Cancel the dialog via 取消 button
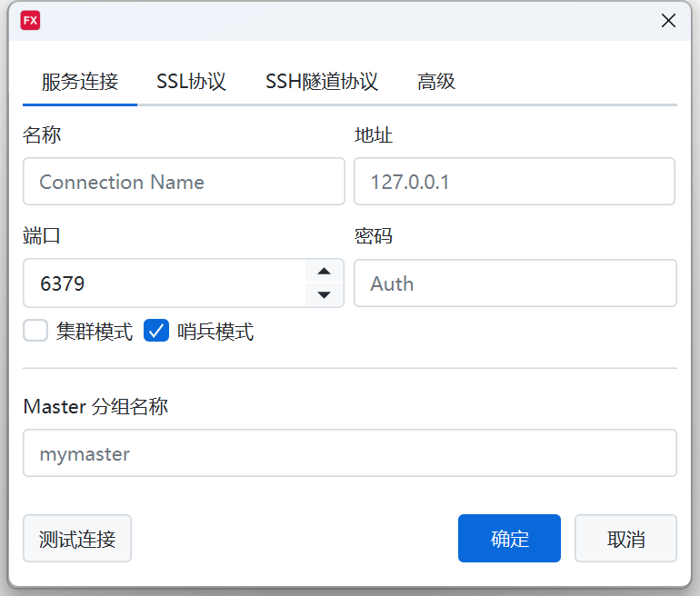Screen dimensions: 700x596 (x=625, y=539)
